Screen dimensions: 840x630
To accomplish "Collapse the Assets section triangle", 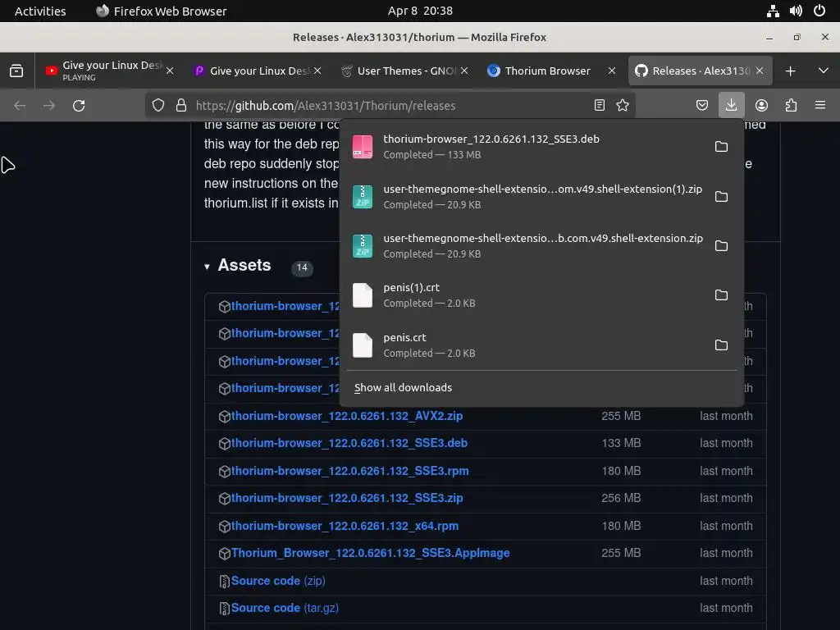I will tap(207, 267).
